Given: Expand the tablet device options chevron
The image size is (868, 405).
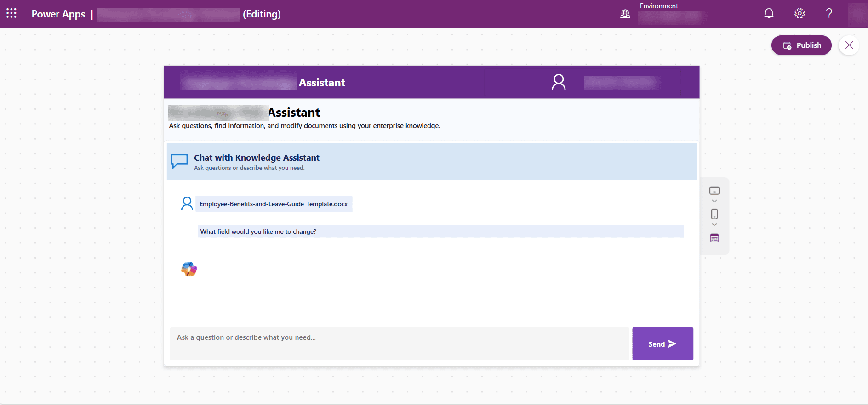Looking at the screenshot, I should tap(714, 201).
